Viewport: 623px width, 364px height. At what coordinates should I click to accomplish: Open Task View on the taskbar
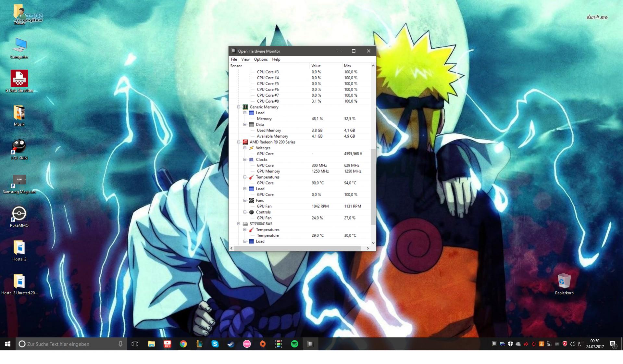135,344
